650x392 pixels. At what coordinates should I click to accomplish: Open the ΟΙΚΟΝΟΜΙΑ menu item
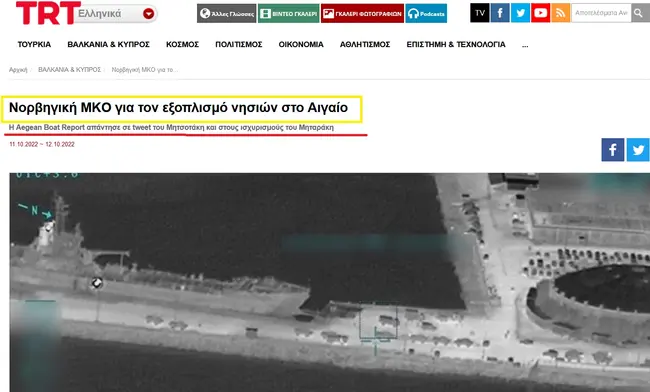[x=301, y=44]
